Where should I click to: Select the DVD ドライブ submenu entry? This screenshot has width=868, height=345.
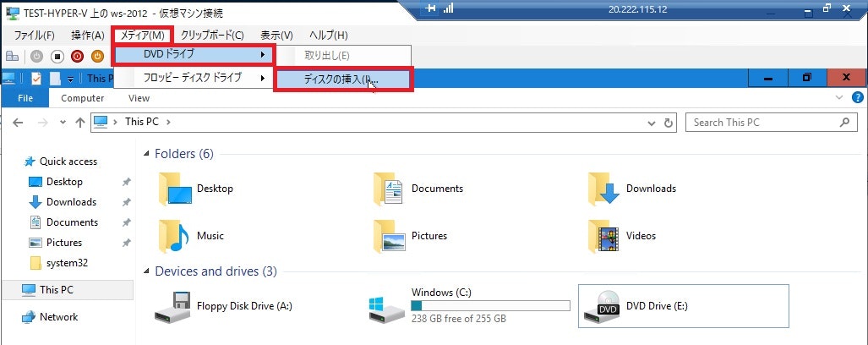(x=194, y=55)
